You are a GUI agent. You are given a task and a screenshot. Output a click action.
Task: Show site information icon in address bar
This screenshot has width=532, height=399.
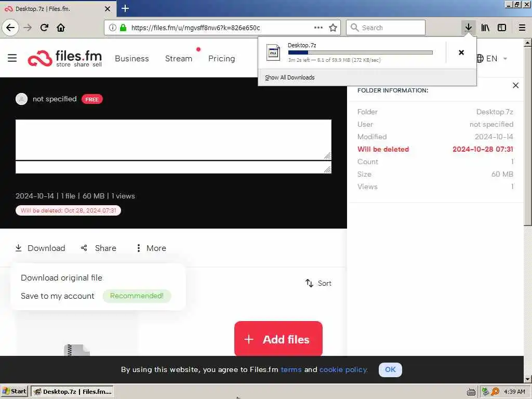[112, 28]
